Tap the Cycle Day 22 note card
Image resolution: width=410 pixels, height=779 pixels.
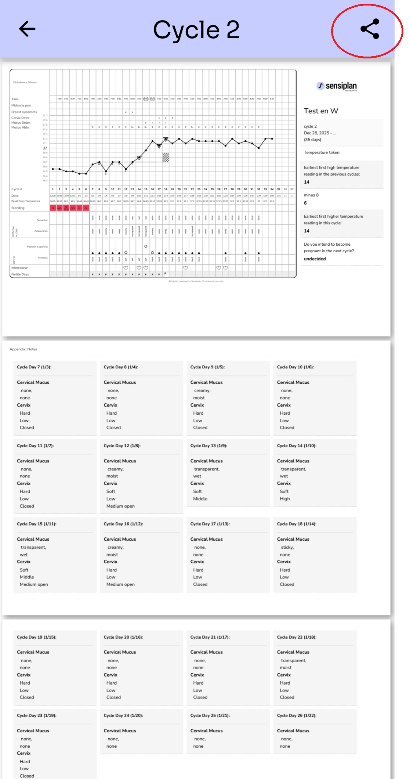315,668
